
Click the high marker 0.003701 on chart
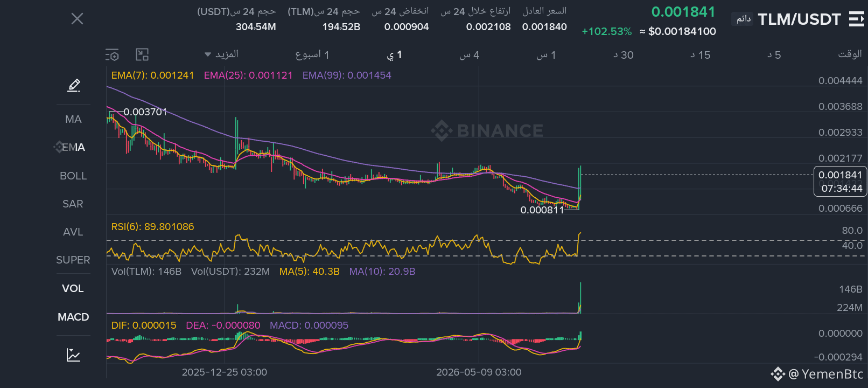145,112
